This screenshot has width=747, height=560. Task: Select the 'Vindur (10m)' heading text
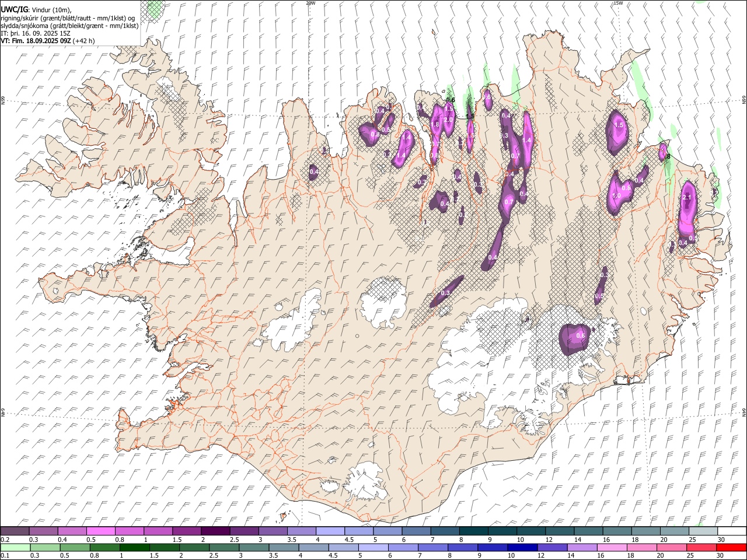(51, 10)
